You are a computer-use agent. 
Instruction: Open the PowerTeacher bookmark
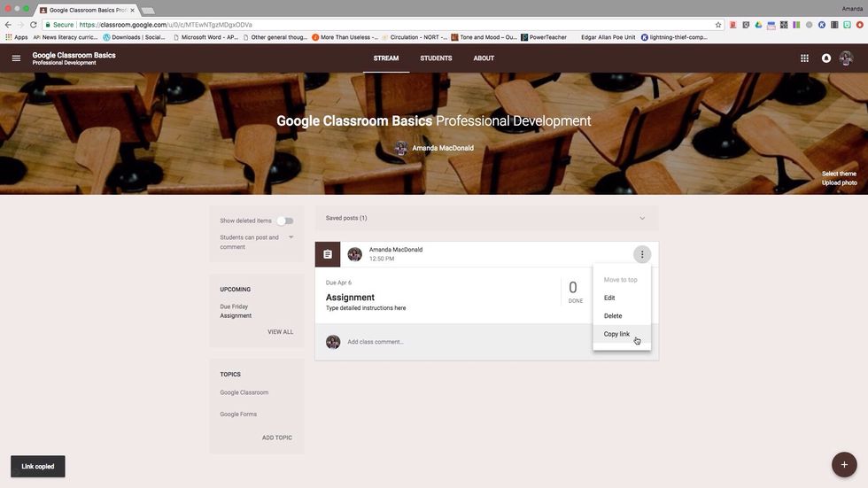(x=544, y=37)
